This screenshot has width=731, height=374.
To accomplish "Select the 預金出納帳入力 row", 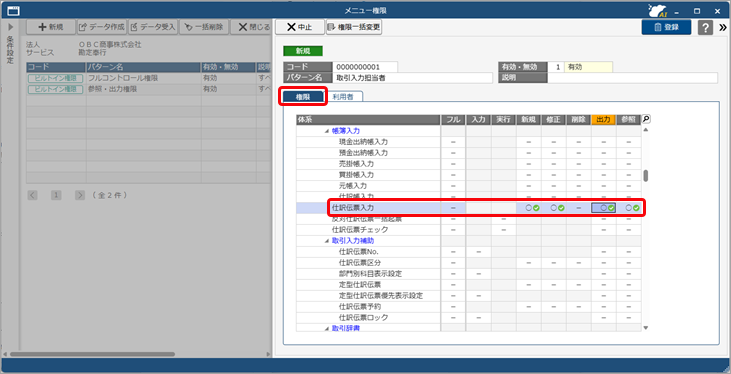I will (469, 152).
